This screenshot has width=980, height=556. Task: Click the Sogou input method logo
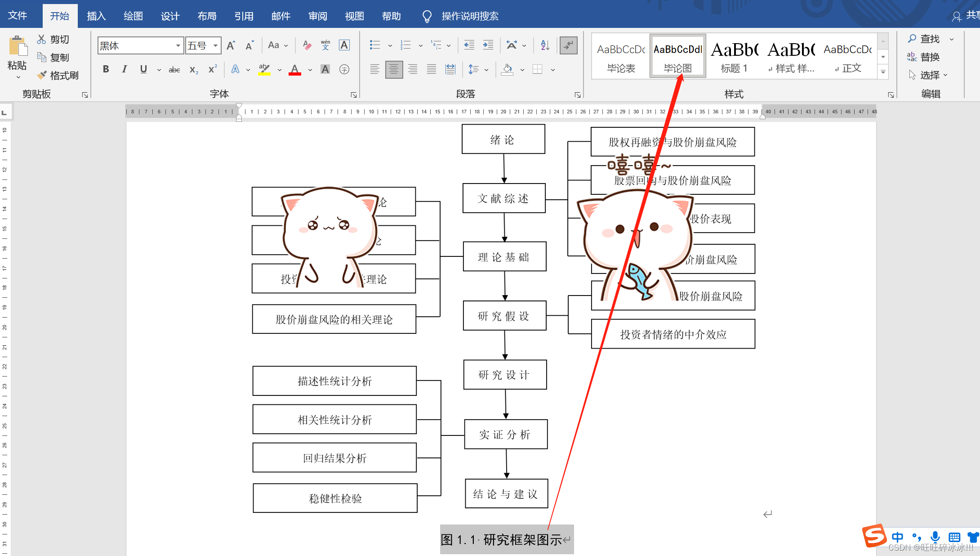(x=874, y=536)
